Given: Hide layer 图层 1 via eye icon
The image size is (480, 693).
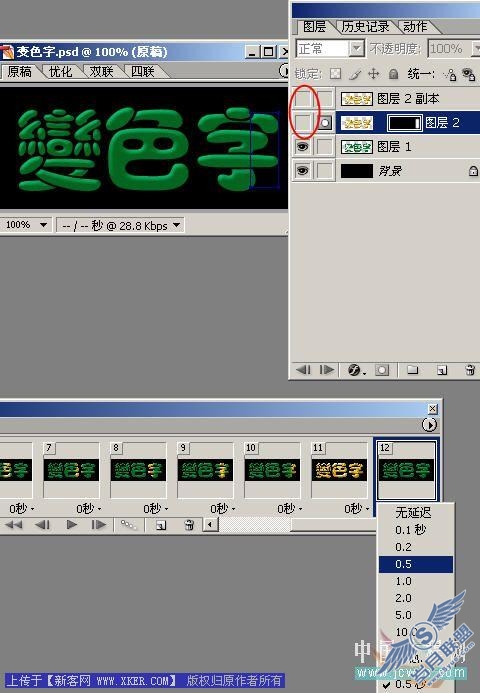Looking at the screenshot, I should 302,146.
